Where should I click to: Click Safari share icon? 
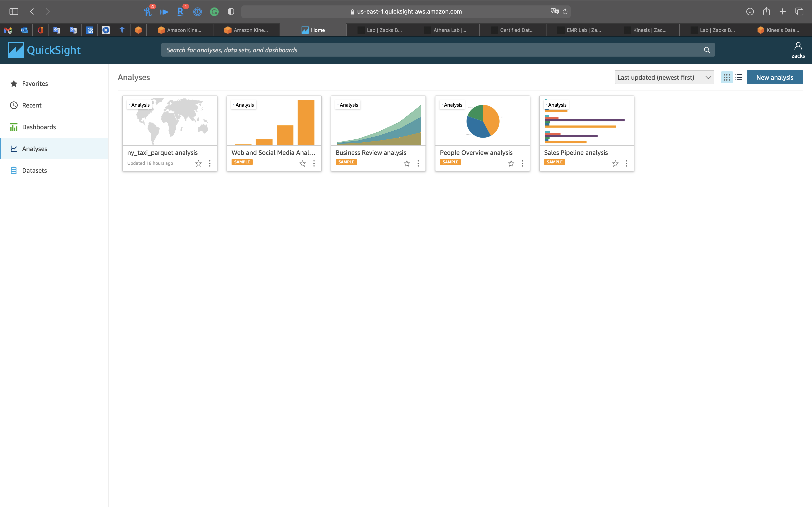tap(766, 11)
